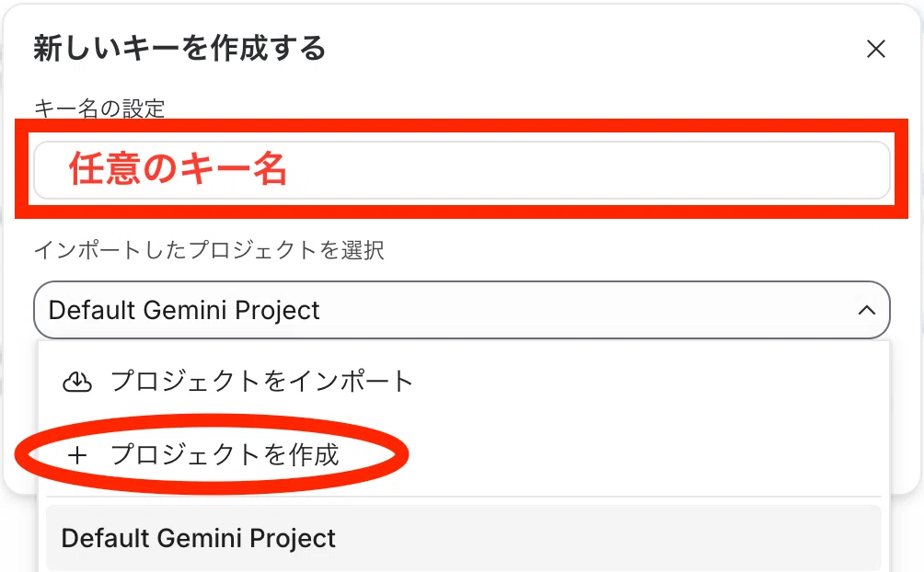Click the インポートしたプロジェクトを選択 label
This screenshot has height=572, width=924.
pyautogui.click(x=209, y=250)
